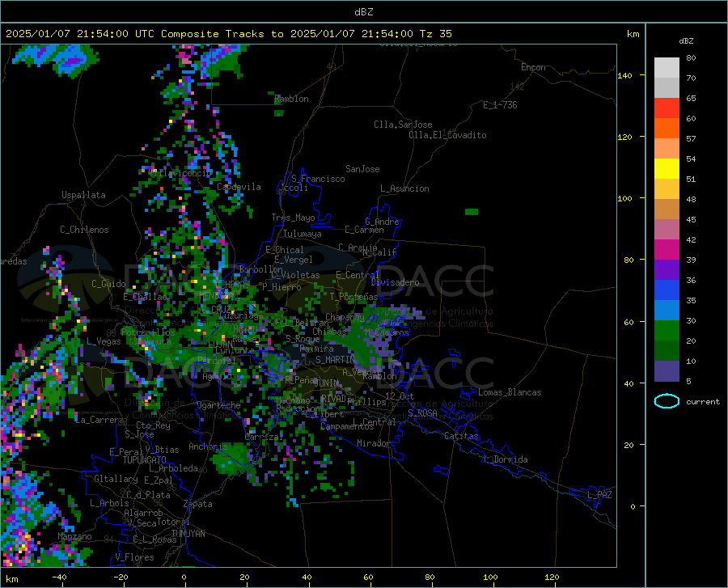
Task: Click the '120' km mark on horizontal axis
Action: [552, 577]
